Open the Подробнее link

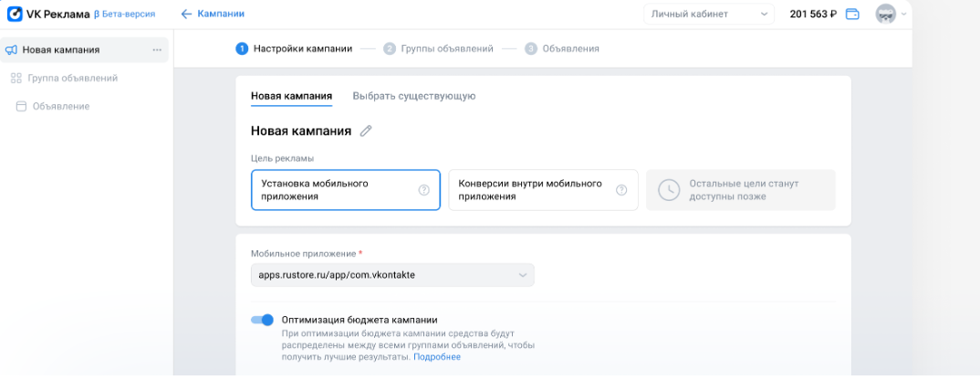click(437, 357)
